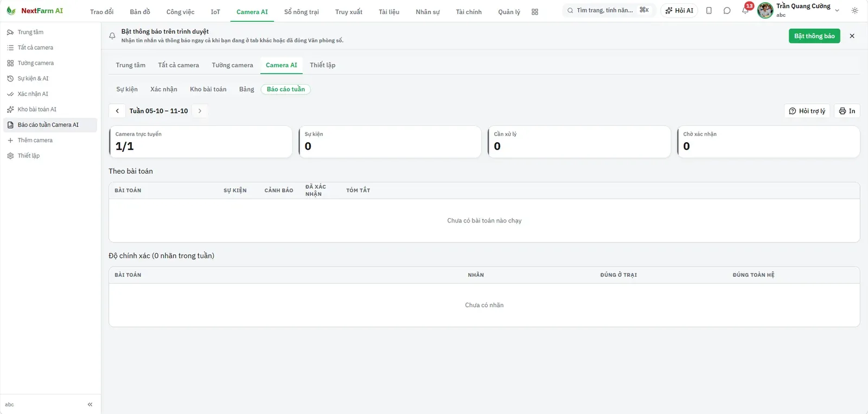The image size is (868, 414).
Task: Click the Tuần 05-10 – 11-10 label
Action: (x=159, y=111)
